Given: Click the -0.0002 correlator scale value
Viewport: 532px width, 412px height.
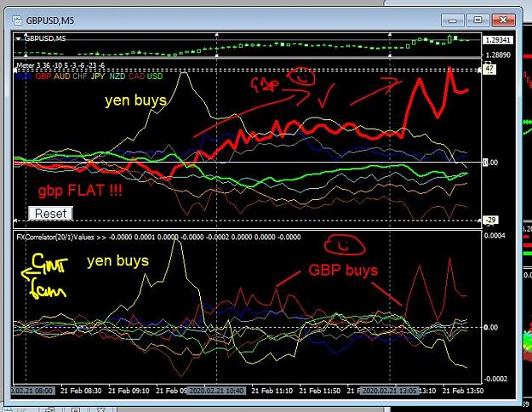Looking at the screenshot, I should [495, 379].
